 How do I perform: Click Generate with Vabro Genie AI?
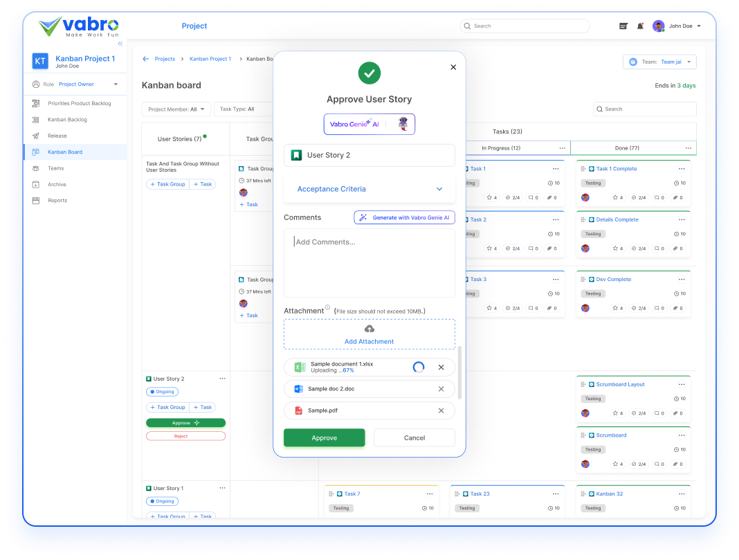[404, 217]
